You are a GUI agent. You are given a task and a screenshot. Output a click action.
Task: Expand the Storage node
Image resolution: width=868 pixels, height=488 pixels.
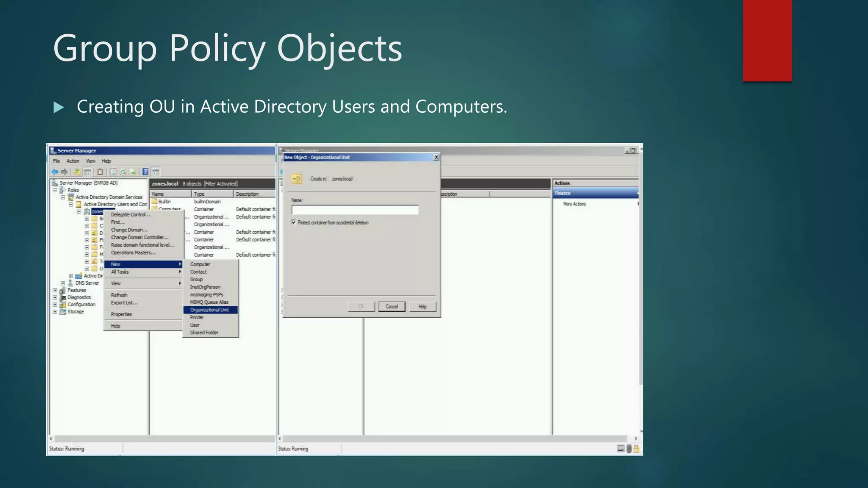(55, 312)
